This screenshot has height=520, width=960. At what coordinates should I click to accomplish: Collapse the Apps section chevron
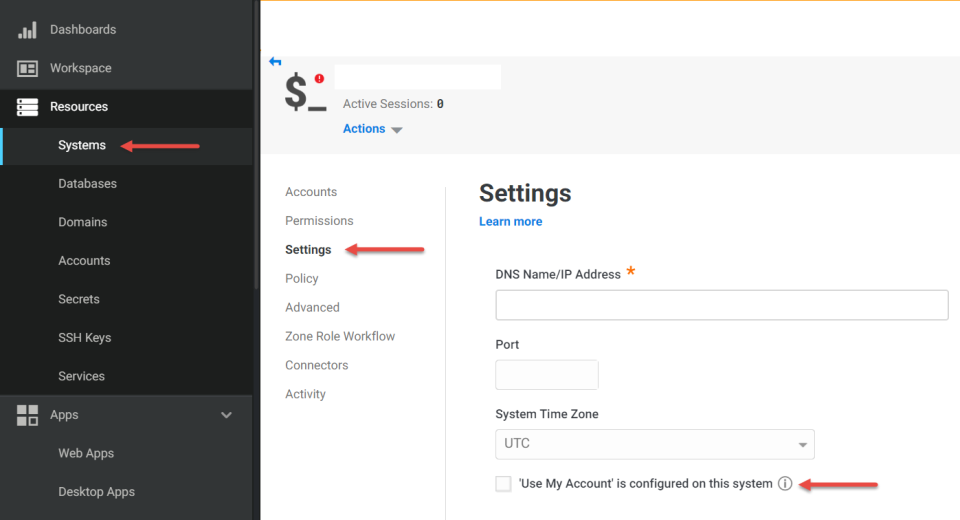click(226, 415)
